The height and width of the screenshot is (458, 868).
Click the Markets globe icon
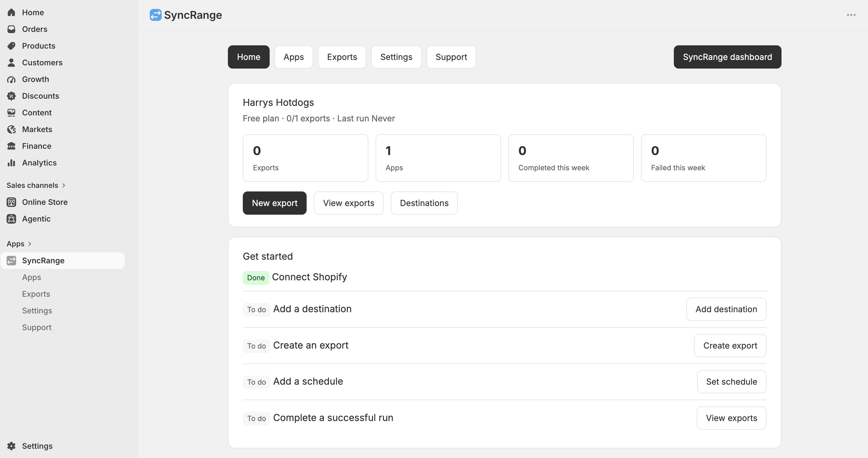pyautogui.click(x=11, y=129)
